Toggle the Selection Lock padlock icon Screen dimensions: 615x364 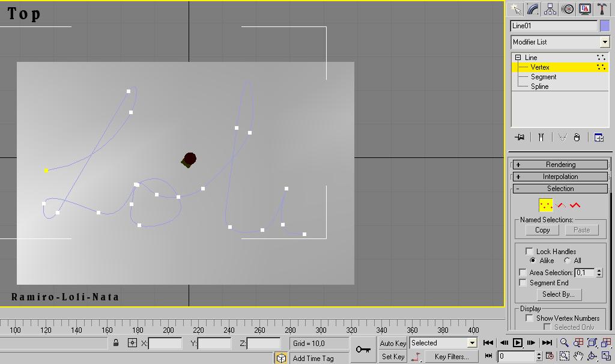tap(116, 343)
